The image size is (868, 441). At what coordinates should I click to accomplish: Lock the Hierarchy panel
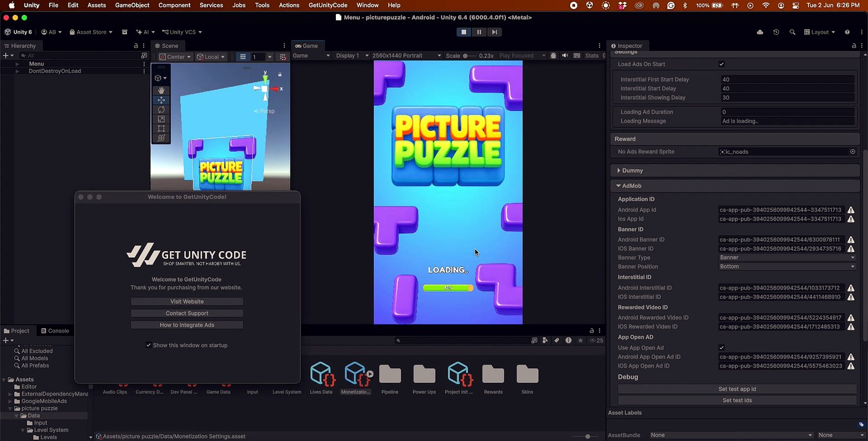click(x=136, y=46)
